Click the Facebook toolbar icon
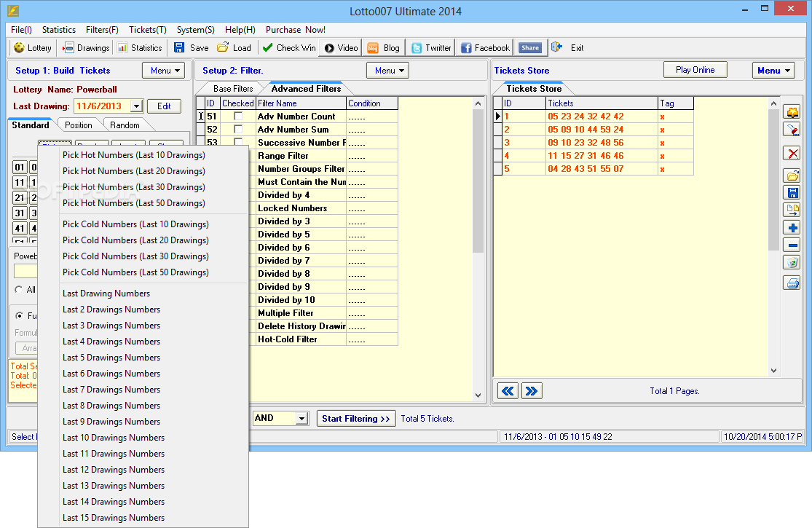 coord(466,48)
